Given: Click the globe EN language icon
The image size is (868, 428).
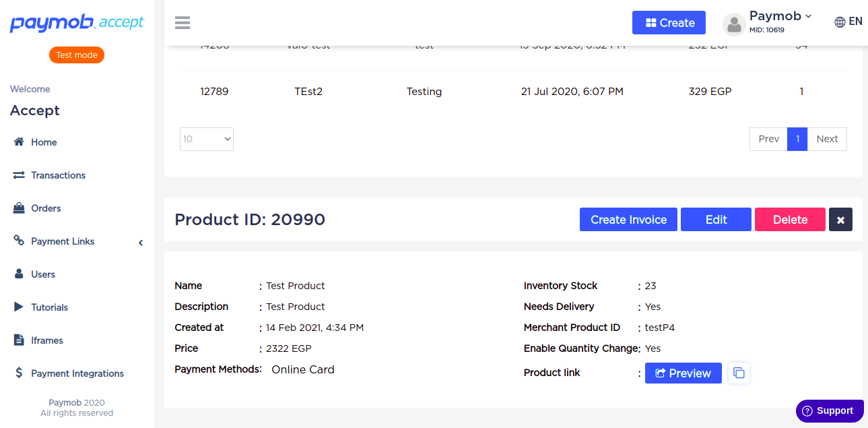Looking at the screenshot, I should [840, 22].
